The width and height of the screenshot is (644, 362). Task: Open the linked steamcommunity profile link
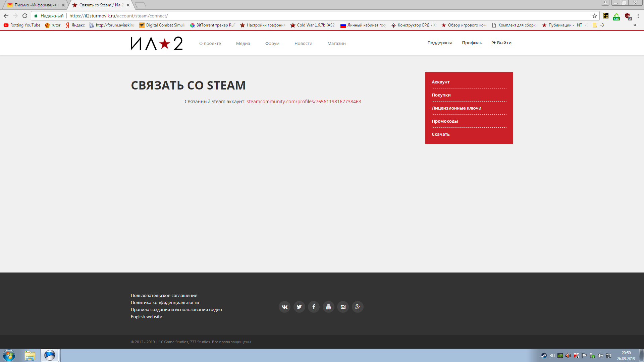click(x=304, y=102)
